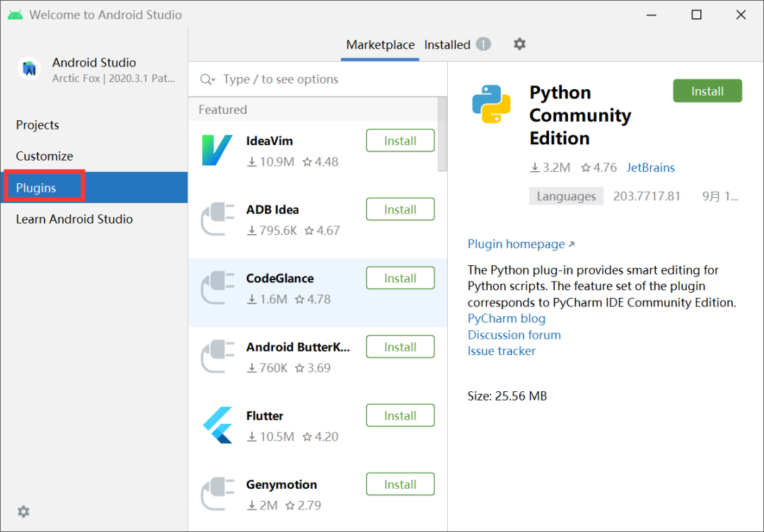Image resolution: width=764 pixels, height=532 pixels.
Task: Click the Flutter 4.20 rating
Action: click(x=320, y=436)
